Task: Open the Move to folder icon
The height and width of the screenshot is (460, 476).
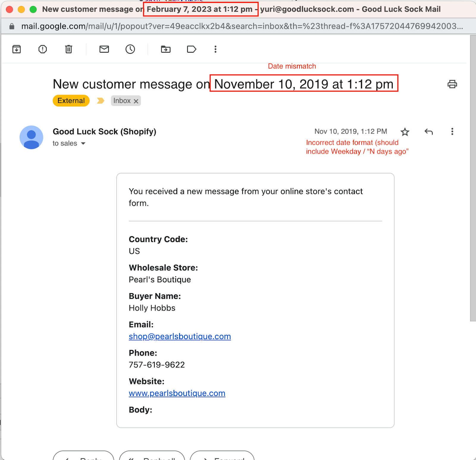Action: pos(166,49)
